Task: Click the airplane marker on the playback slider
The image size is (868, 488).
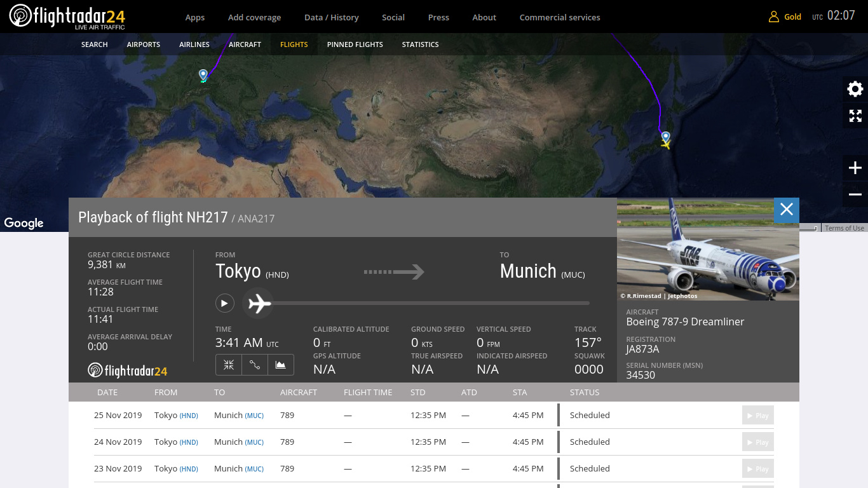Action: coord(259,304)
